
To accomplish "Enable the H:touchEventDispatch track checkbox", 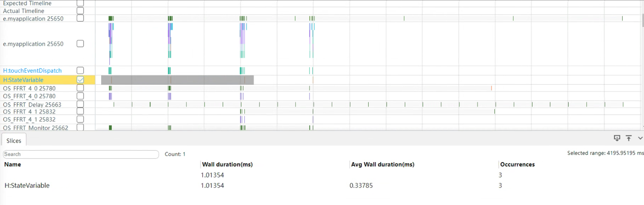I will (80, 70).
